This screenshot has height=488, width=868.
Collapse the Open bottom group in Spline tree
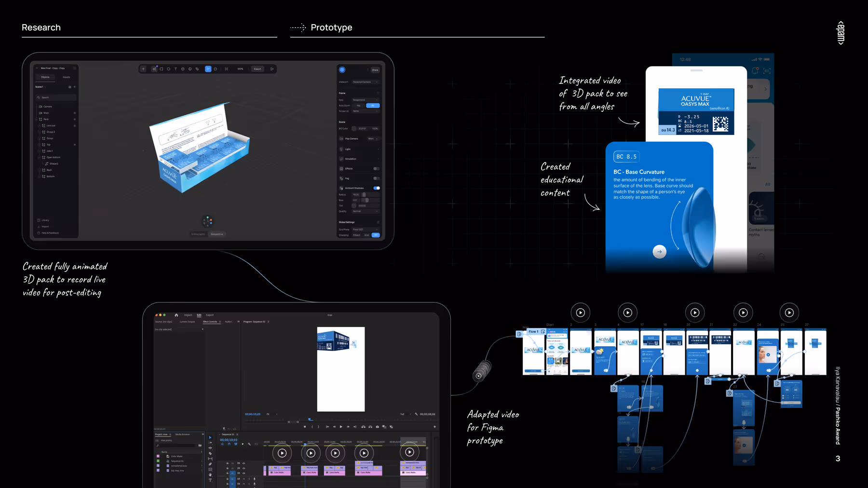(x=40, y=157)
